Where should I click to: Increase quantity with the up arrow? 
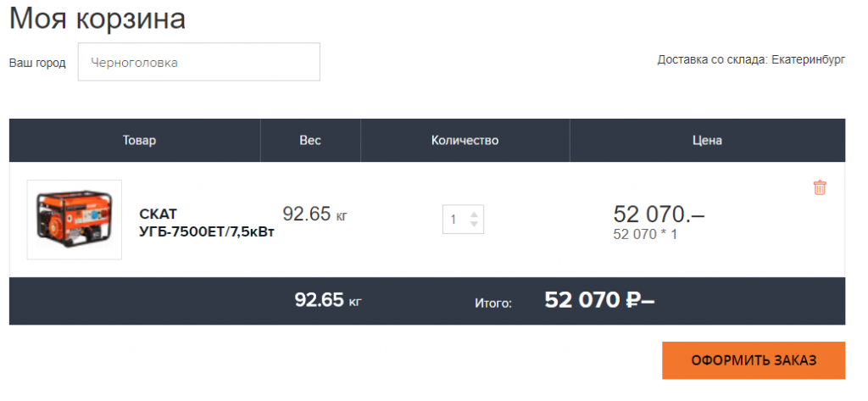tap(474, 214)
